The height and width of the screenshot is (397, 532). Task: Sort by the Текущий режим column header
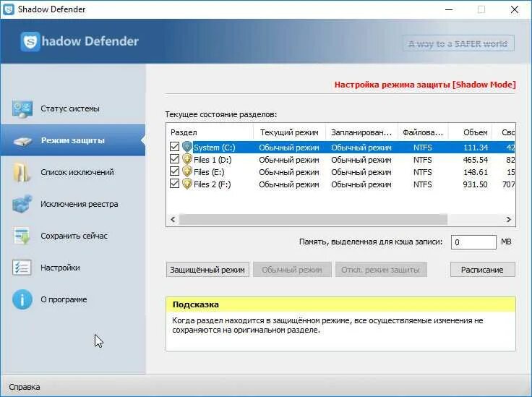(289, 132)
